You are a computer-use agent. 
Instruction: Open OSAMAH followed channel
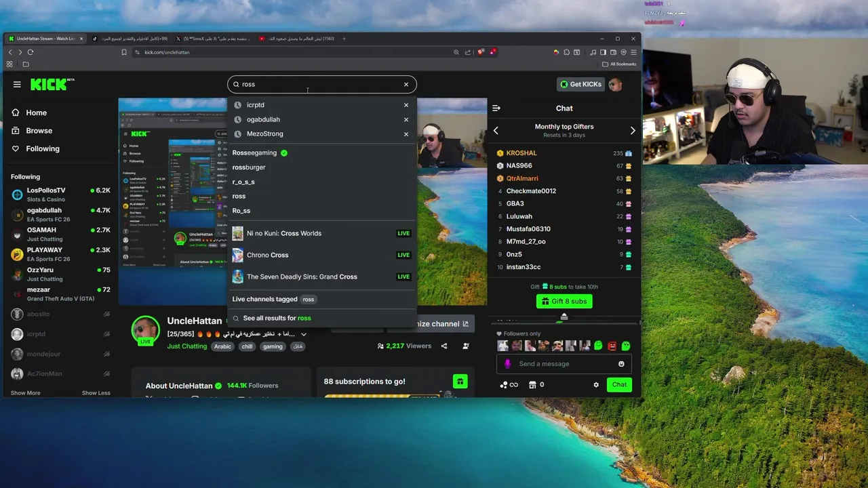[60, 234]
